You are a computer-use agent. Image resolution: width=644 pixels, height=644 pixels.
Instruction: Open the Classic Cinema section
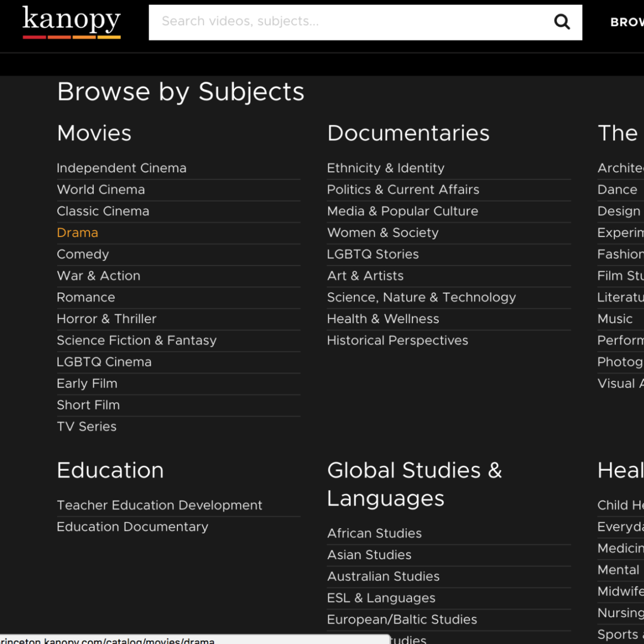(103, 211)
